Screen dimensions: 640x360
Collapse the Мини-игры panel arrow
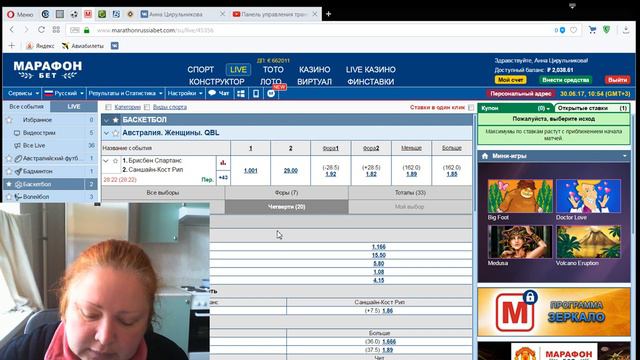624,156
